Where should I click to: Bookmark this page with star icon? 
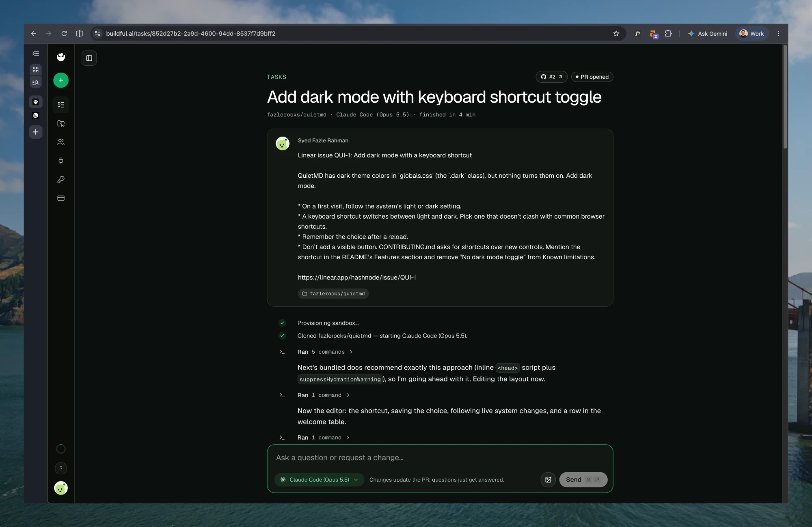(616, 34)
